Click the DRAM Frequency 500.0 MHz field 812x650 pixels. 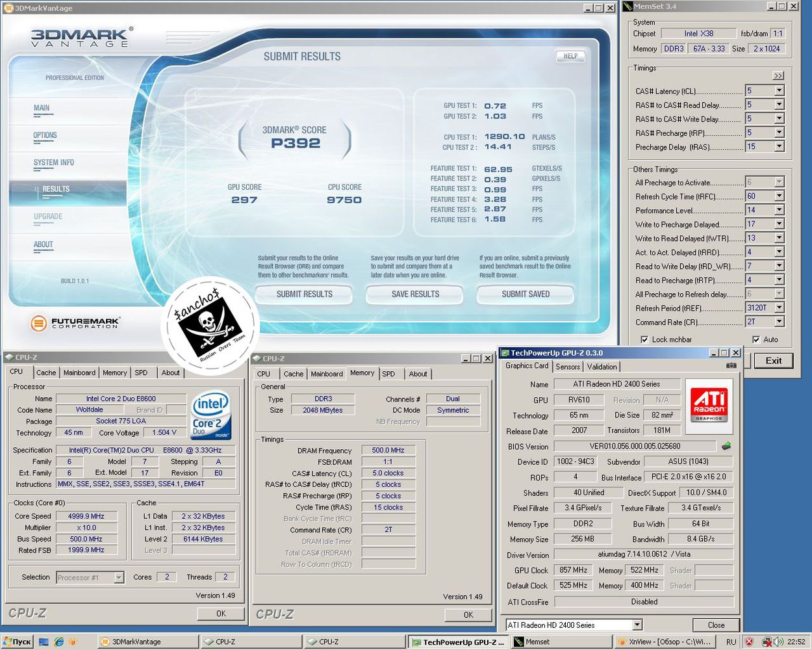click(x=388, y=450)
